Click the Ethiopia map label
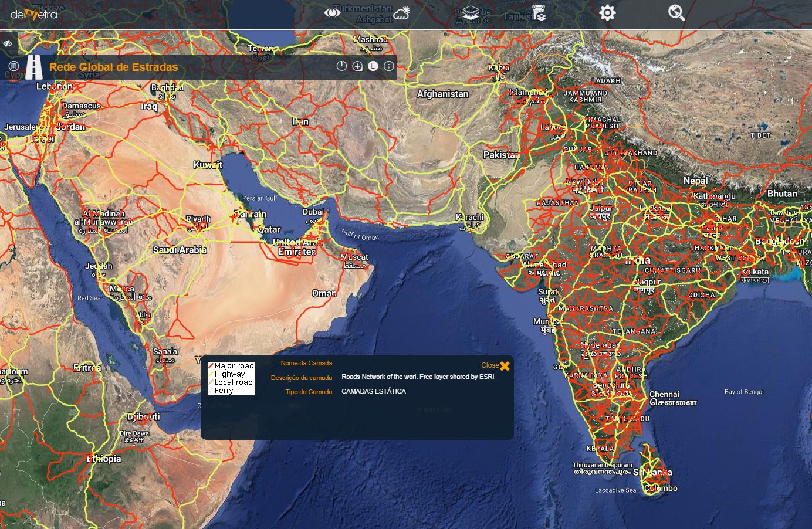The width and height of the screenshot is (812, 529). pos(104,459)
